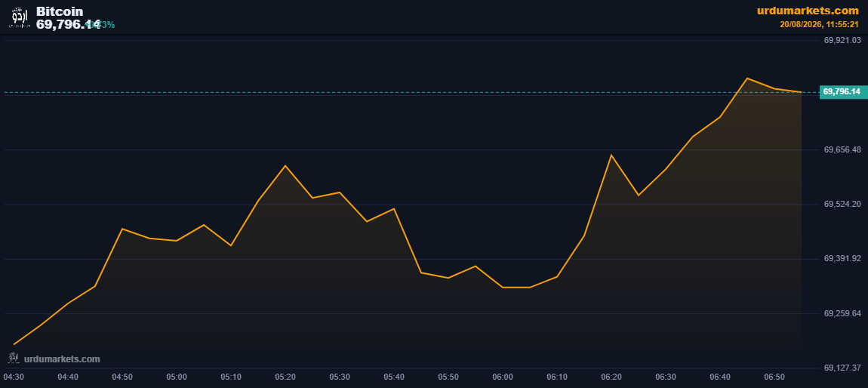Select the Bitcoin chart title
Image resolution: width=868 pixels, height=388 pixels.
pyautogui.click(x=60, y=11)
